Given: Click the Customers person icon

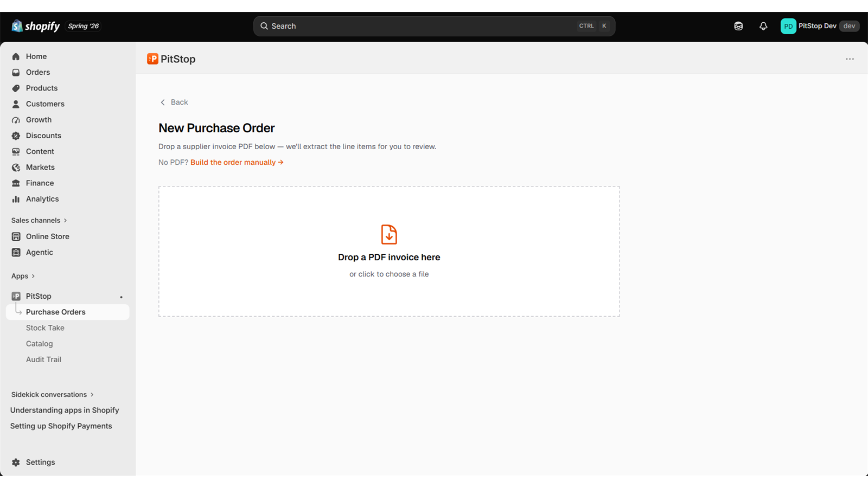Looking at the screenshot, I should 16,104.
